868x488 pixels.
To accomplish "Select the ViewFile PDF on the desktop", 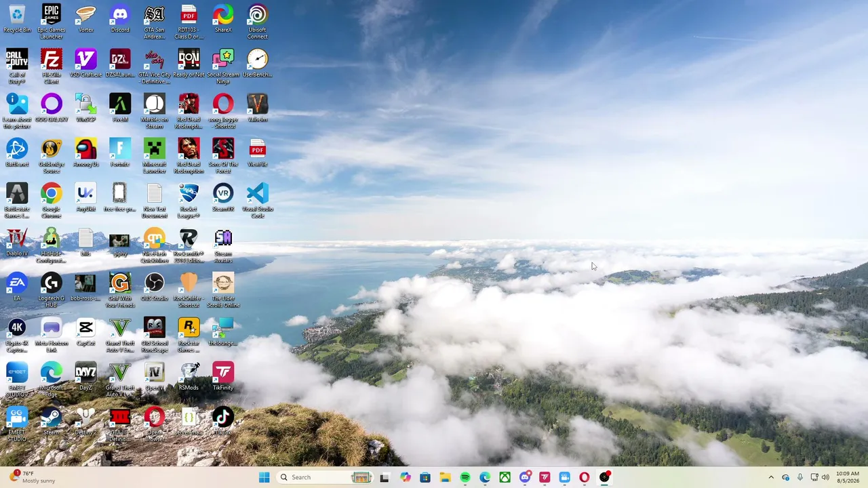I will [x=258, y=153].
